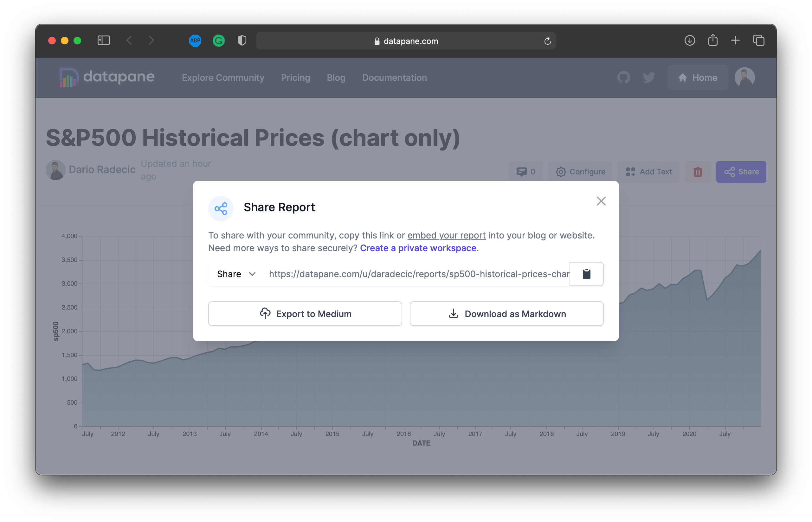Go to Pricing page
812x522 pixels.
[x=295, y=78]
